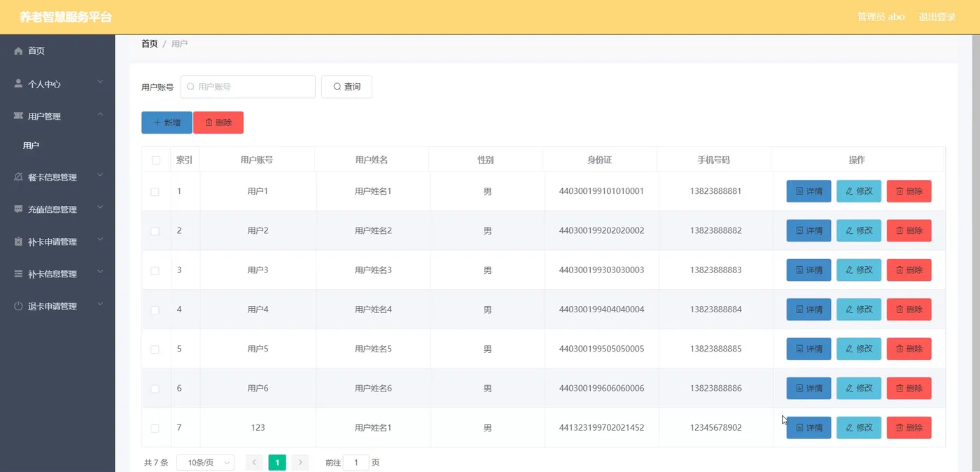Screen dimensions: 980x472
Task: Click 详情 button for 用户1 row
Action: pyautogui.click(x=808, y=191)
